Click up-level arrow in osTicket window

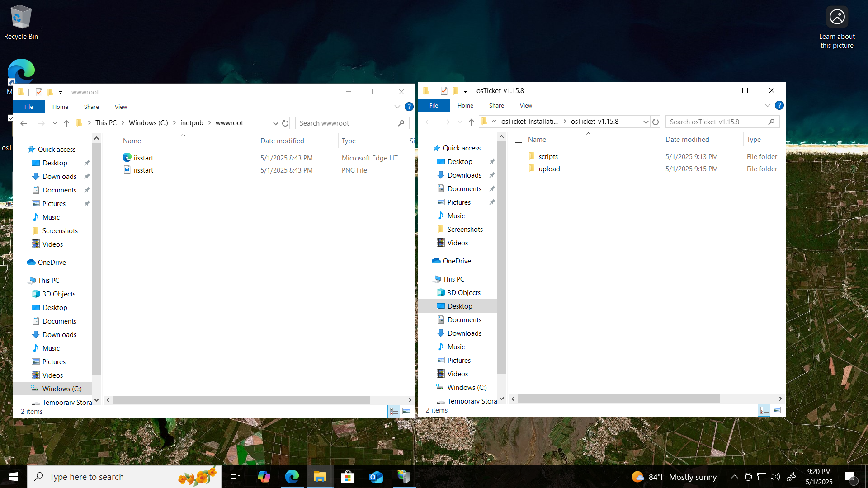tap(472, 122)
